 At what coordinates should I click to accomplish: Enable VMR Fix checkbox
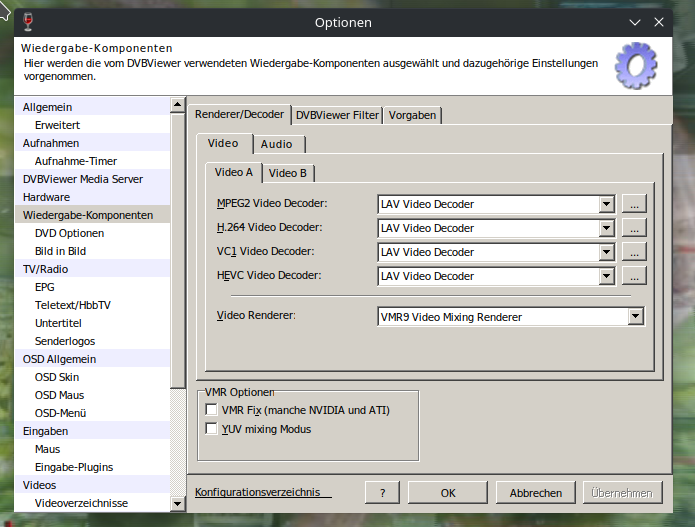coord(211,410)
